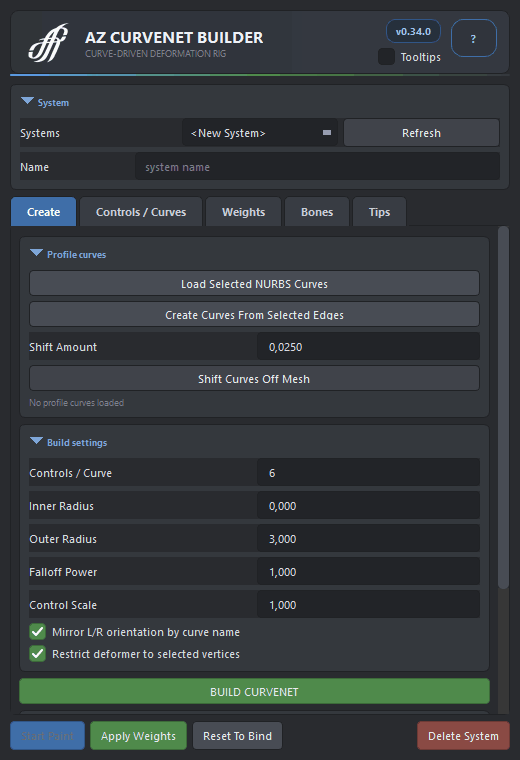520x760 pixels.
Task: Create Curves From Selected Edges
Action: (254, 315)
